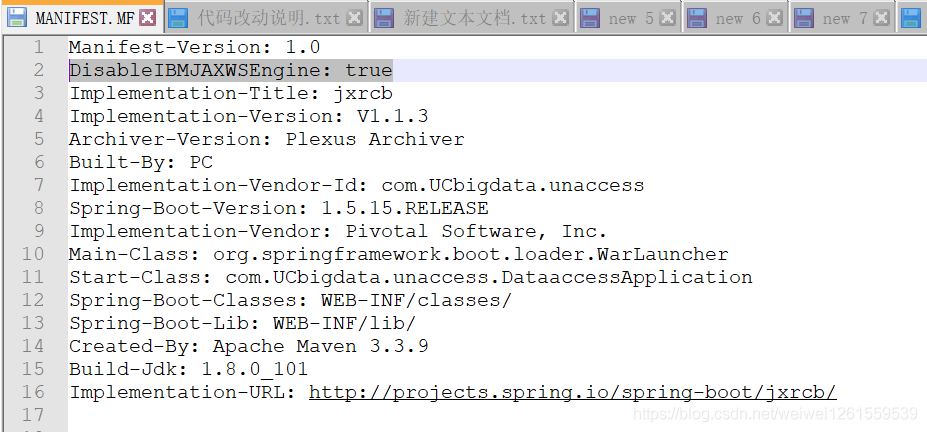Click the disk icon on new 7 tab
This screenshot has width=927, height=432.
point(803,18)
